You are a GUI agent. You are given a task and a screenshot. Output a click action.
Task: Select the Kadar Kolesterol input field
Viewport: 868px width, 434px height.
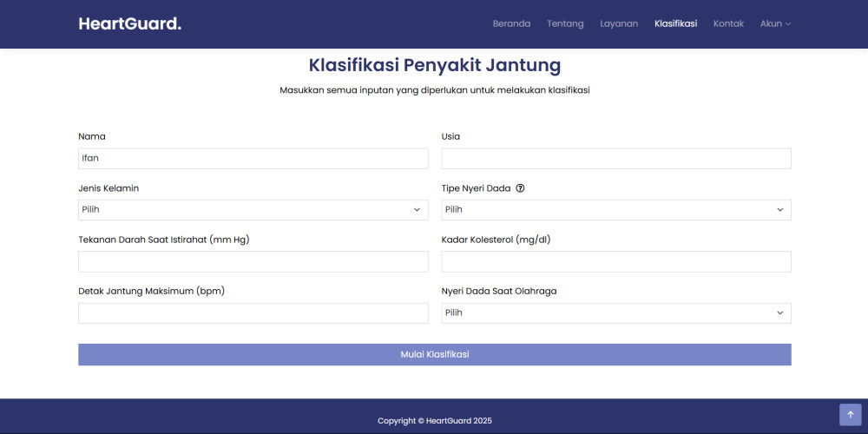(616, 262)
